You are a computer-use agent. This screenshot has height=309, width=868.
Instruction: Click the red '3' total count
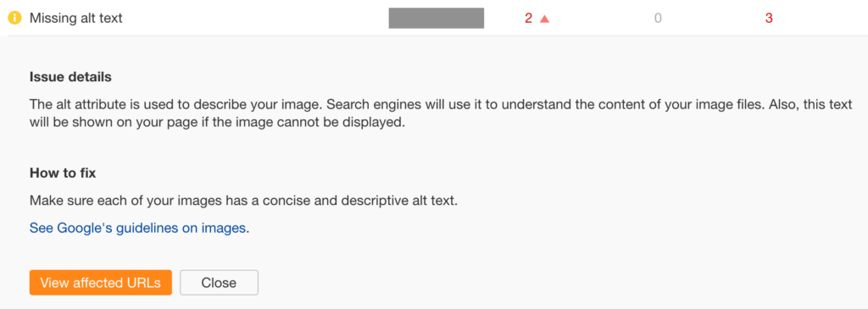click(769, 19)
